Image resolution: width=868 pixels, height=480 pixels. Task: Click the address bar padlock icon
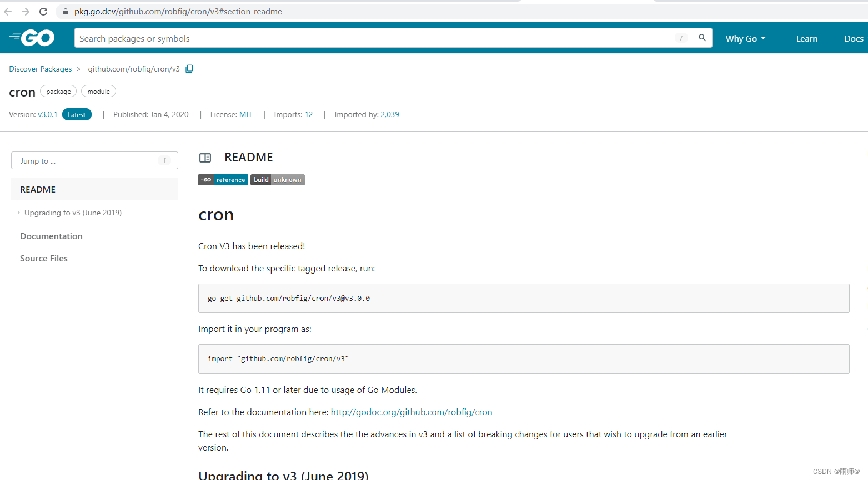pos(65,12)
